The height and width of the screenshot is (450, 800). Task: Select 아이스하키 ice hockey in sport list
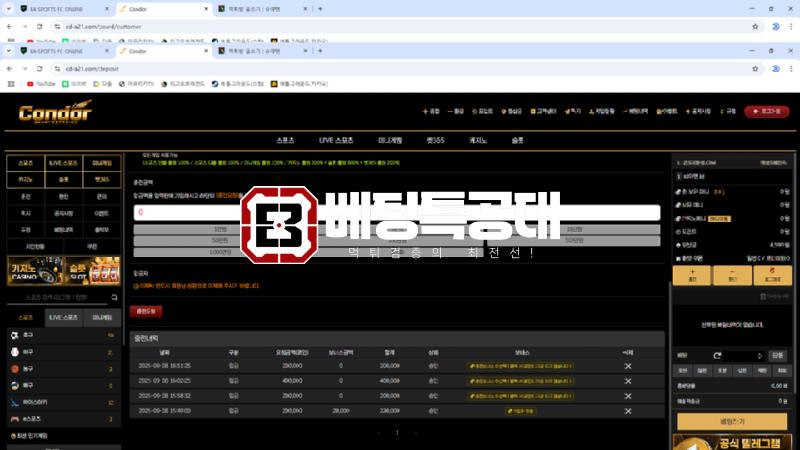[x=64, y=402]
